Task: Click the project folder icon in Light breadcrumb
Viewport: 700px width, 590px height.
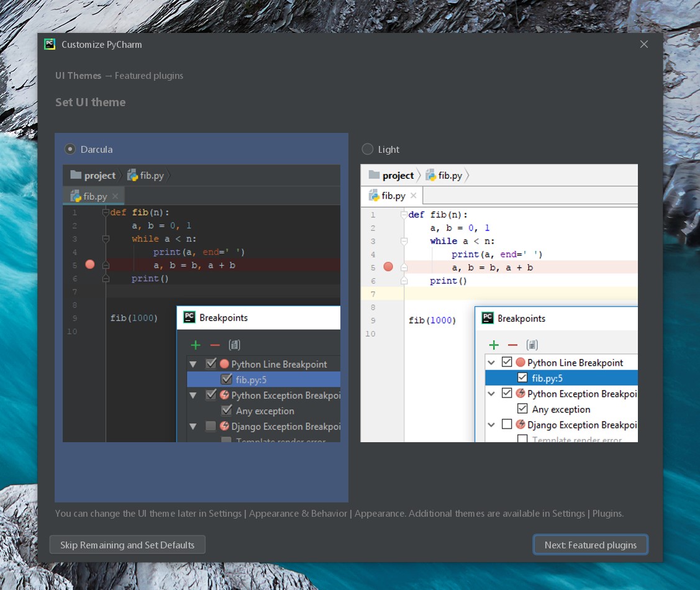Action: [x=372, y=175]
